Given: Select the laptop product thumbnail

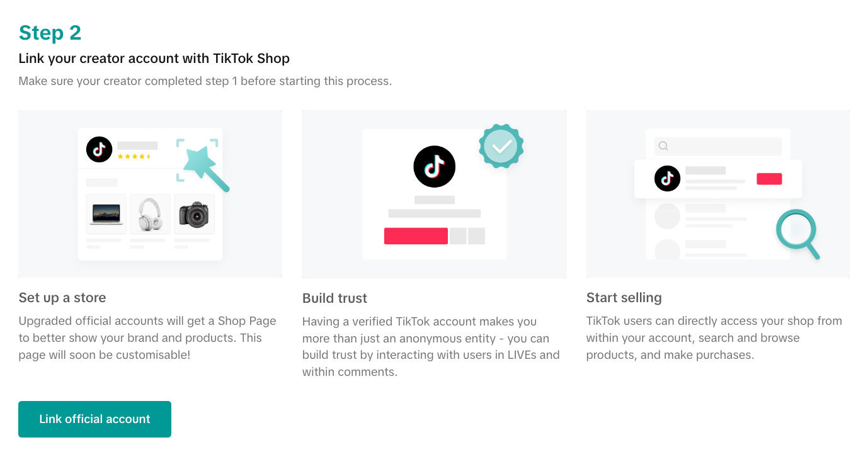Looking at the screenshot, I should (x=106, y=214).
